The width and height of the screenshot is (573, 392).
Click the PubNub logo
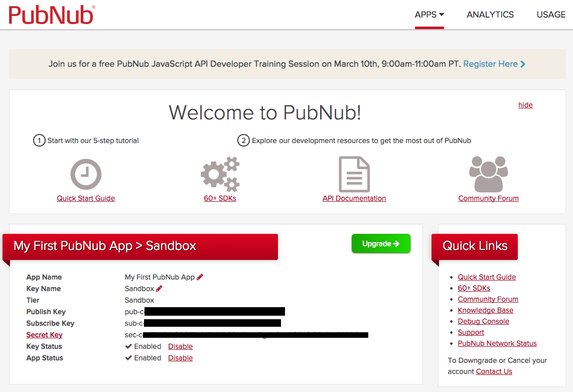[x=52, y=15]
